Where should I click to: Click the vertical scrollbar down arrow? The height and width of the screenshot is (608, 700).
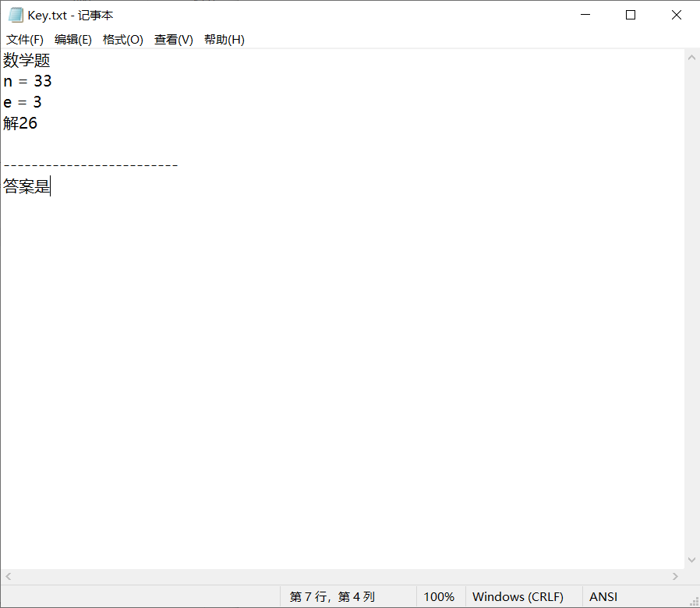(x=691, y=560)
